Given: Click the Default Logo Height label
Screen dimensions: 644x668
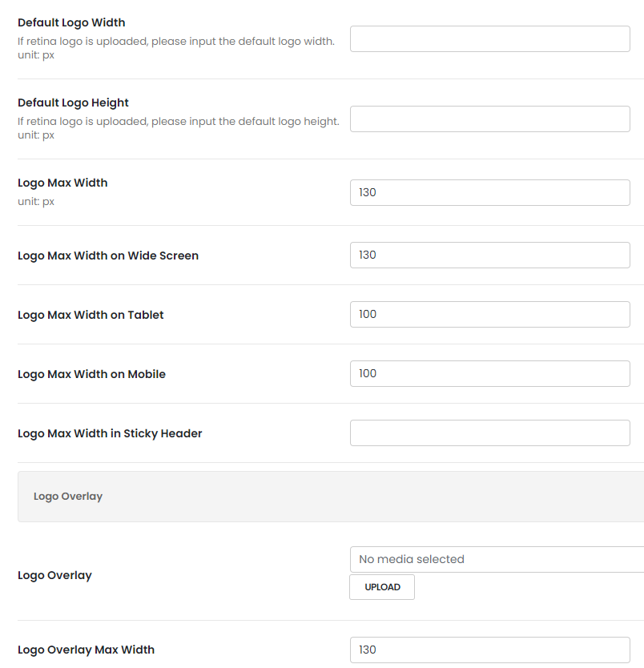Looking at the screenshot, I should pyautogui.click(x=73, y=103).
